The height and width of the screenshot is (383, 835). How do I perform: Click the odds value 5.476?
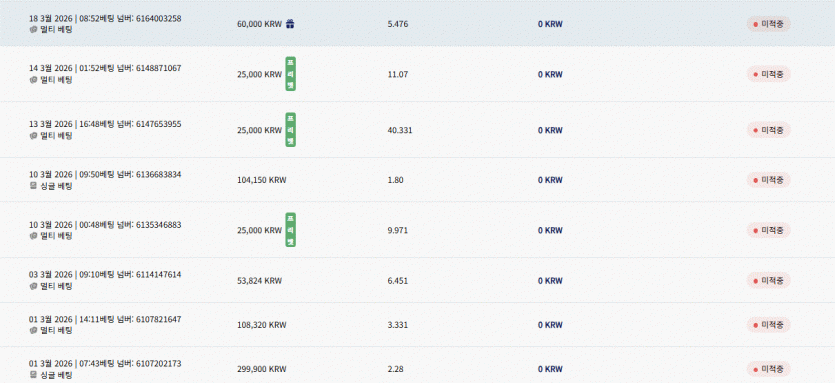[398, 24]
